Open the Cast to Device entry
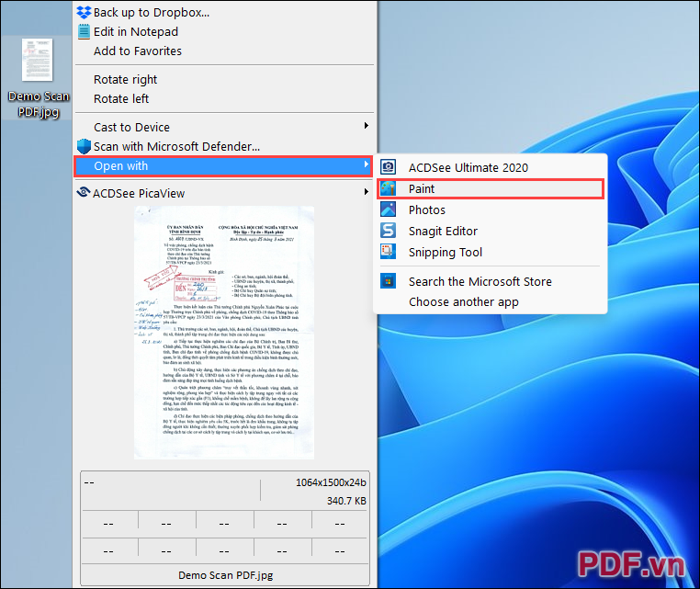 [224, 128]
